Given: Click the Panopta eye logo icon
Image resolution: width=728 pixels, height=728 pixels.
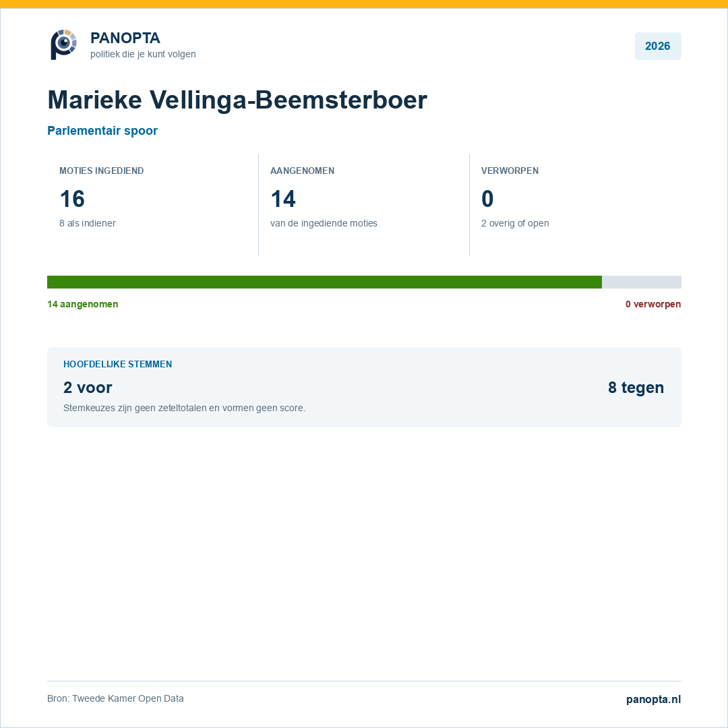Looking at the screenshot, I should coord(63,44).
